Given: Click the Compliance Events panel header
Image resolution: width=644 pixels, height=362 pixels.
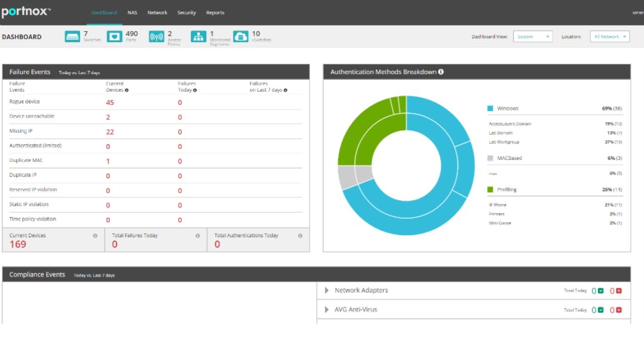Looking at the screenshot, I should [316, 275].
